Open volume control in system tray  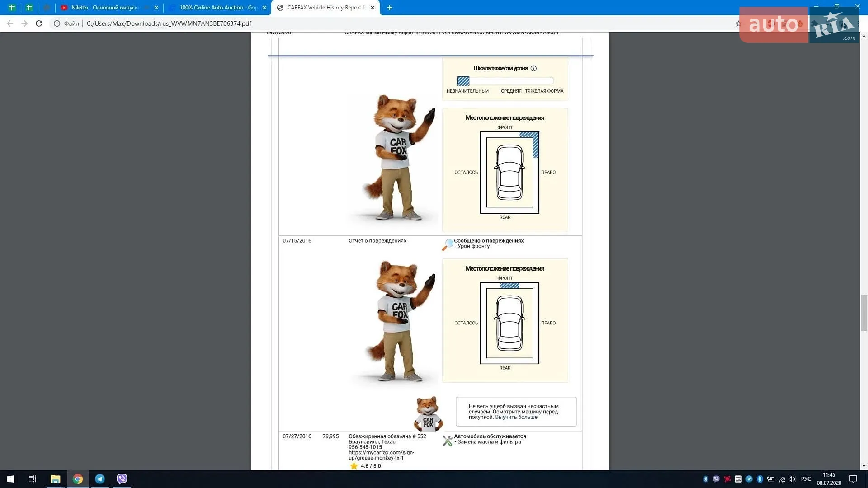coord(792,479)
